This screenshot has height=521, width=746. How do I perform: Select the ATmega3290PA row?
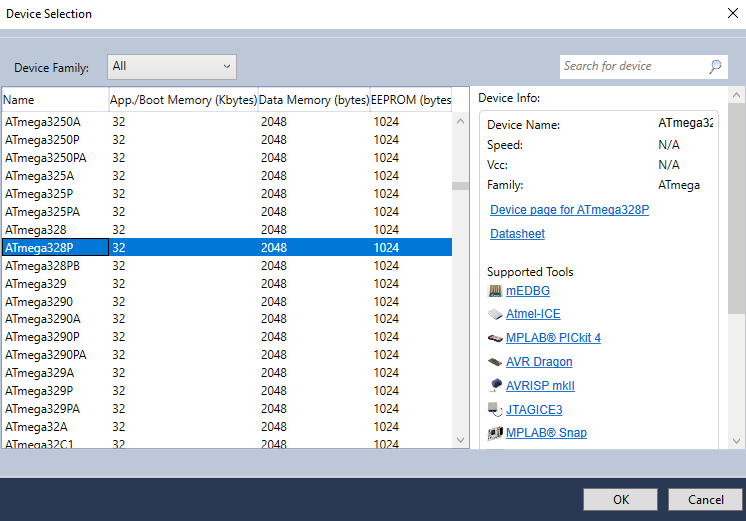pyautogui.click(x=227, y=355)
